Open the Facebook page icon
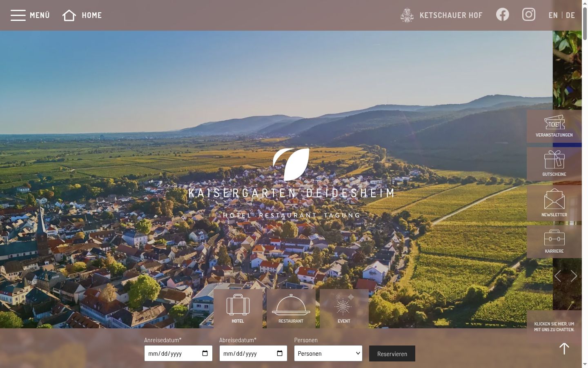 point(503,15)
